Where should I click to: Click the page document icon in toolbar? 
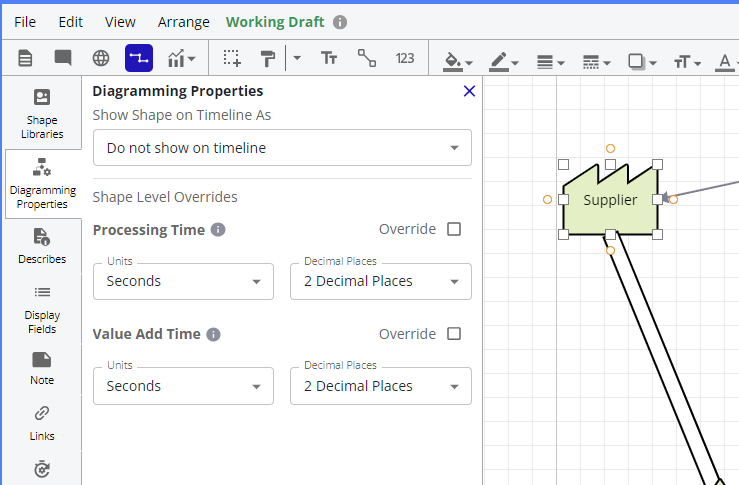click(26, 58)
